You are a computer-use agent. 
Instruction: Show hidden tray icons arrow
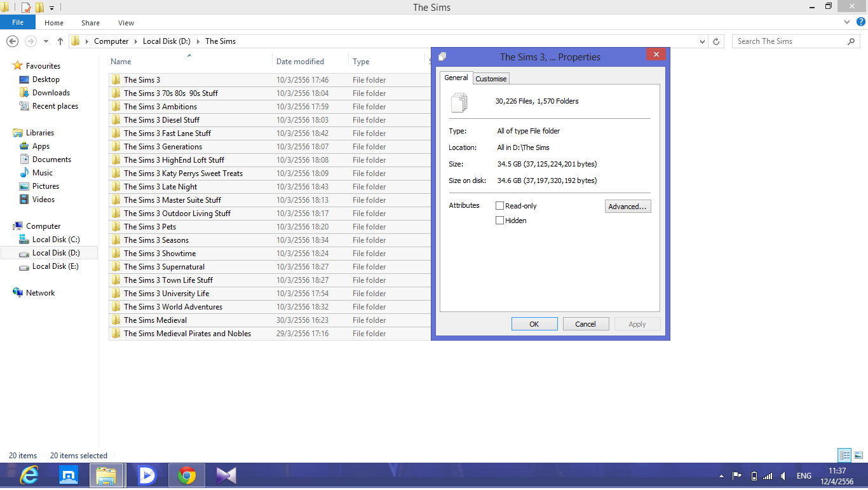coord(721,476)
